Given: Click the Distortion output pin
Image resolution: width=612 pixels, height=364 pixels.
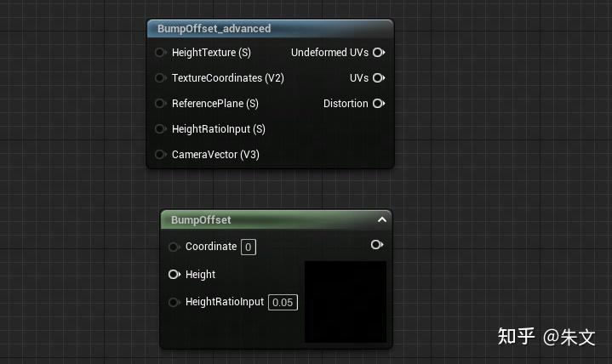Looking at the screenshot, I should (379, 104).
